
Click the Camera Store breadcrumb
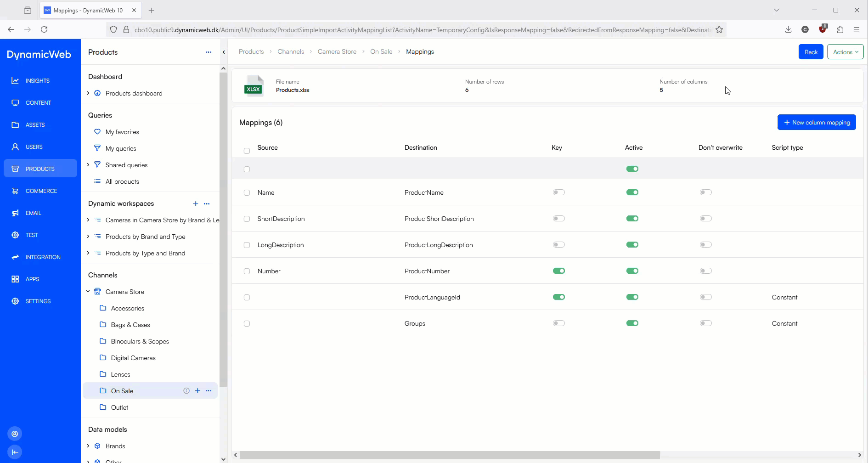337,52
